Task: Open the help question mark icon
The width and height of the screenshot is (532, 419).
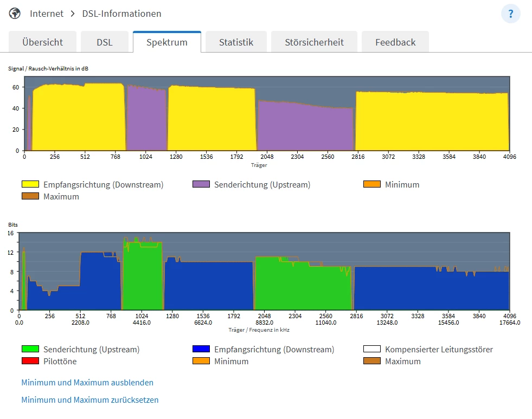Action: (x=510, y=14)
